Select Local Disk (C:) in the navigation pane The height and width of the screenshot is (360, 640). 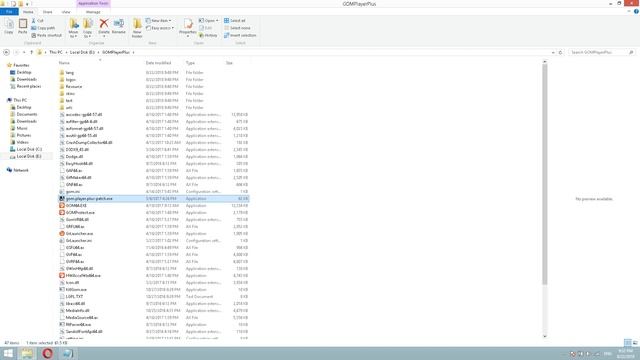pyautogui.click(x=29, y=149)
